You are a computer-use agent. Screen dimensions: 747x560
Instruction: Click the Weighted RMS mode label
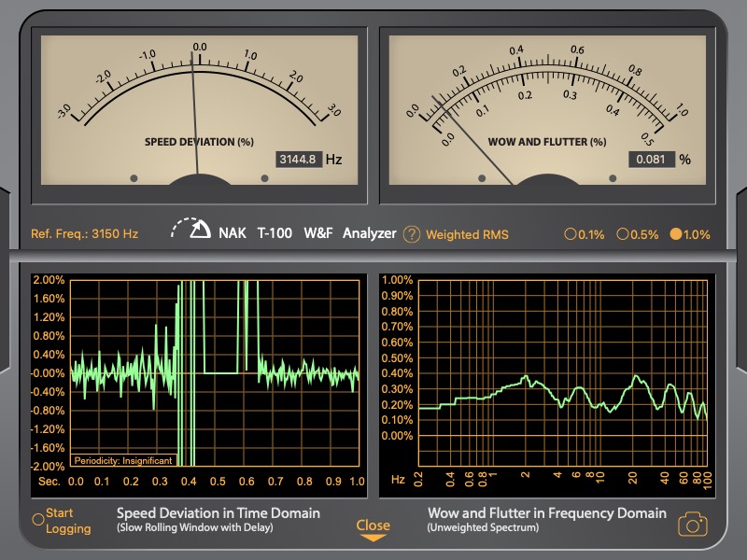[468, 234]
